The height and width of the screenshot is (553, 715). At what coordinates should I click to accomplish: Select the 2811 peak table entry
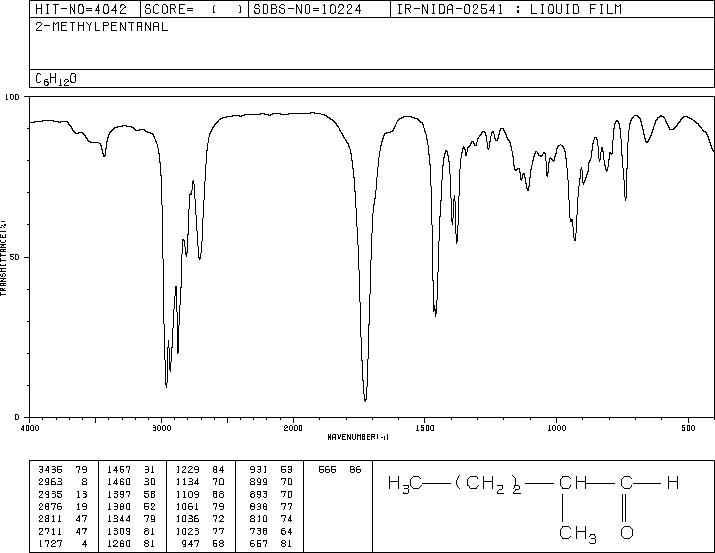(63, 519)
